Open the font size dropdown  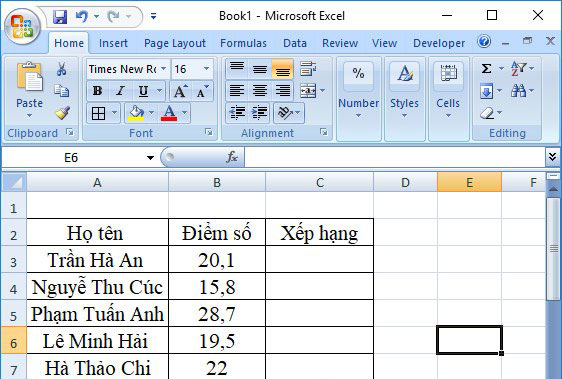(206, 68)
